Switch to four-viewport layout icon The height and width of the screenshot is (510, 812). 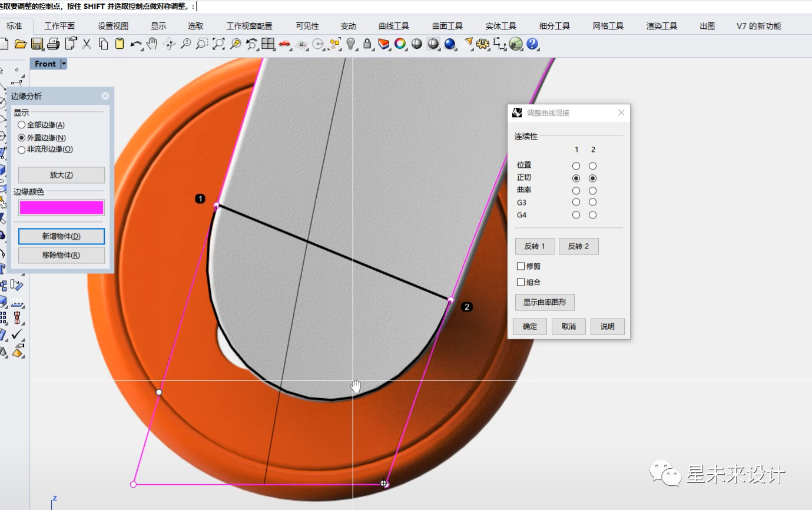coord(268,44)
